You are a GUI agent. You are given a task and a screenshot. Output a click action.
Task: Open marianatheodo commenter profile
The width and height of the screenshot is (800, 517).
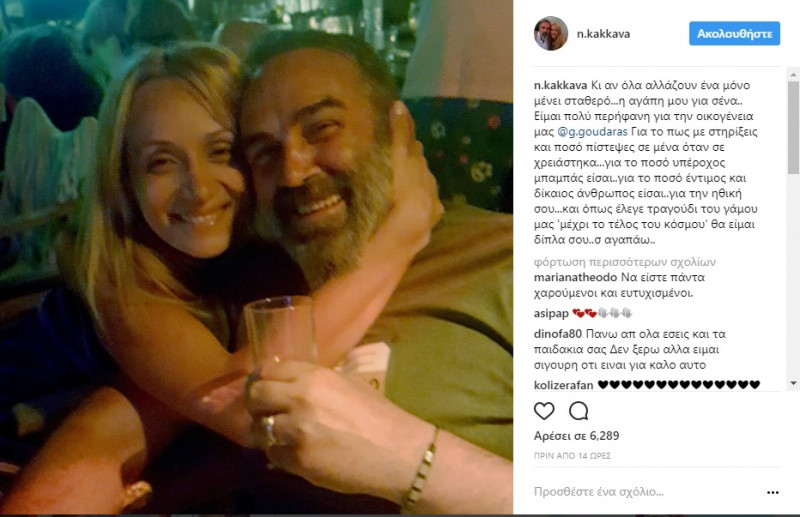point(576,278)
